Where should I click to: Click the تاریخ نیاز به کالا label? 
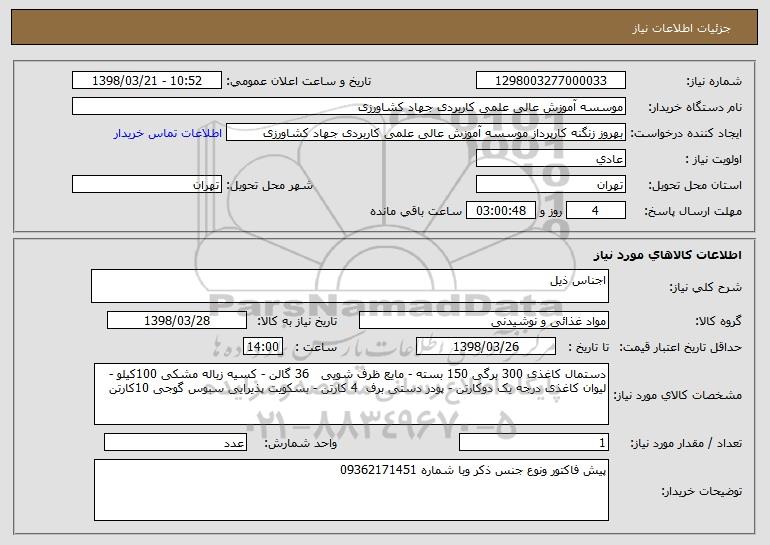point(297,321)
